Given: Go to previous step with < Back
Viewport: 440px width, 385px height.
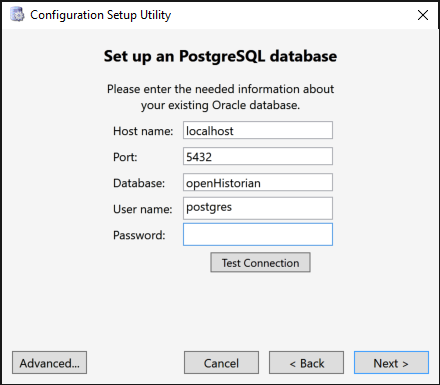Looking at the screenshot, I should [306, 363].
